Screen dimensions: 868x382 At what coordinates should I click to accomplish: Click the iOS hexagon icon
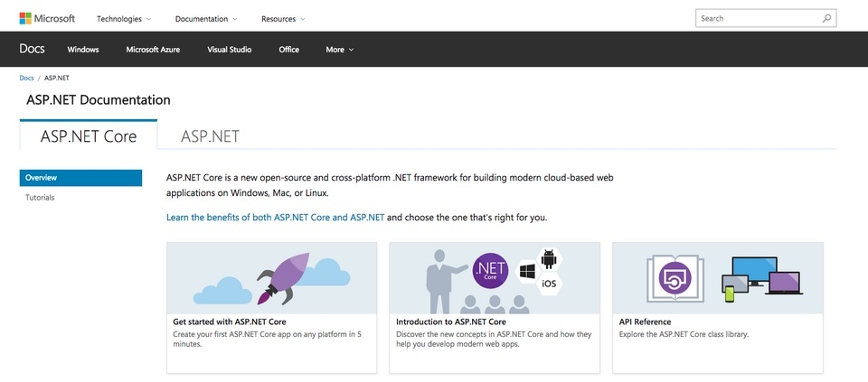(548, 284)
